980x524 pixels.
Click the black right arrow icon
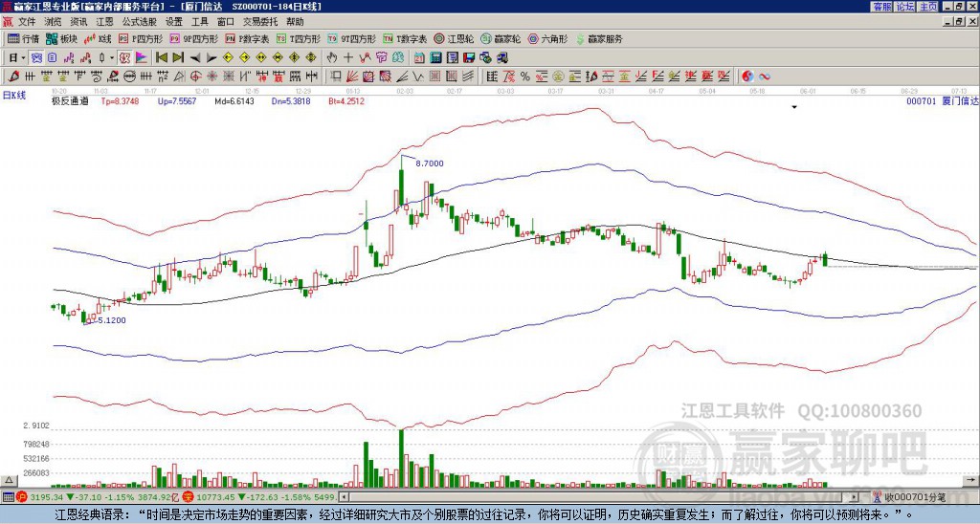coord(212,58)
